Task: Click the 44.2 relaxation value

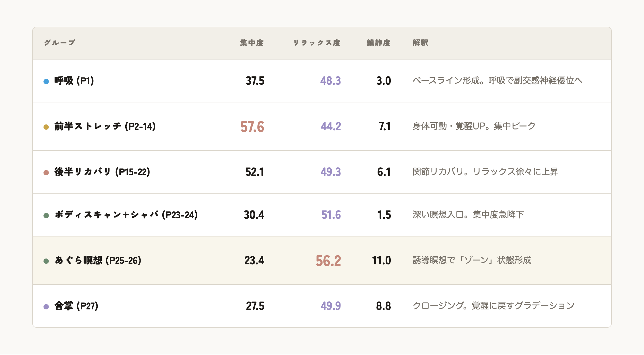Action: (x=331, y=126)
